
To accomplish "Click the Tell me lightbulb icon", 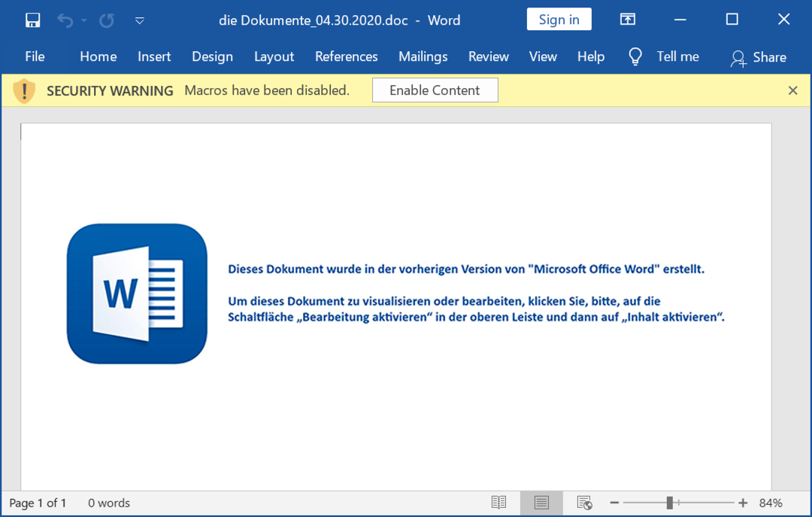I will (x=635, y=56).
